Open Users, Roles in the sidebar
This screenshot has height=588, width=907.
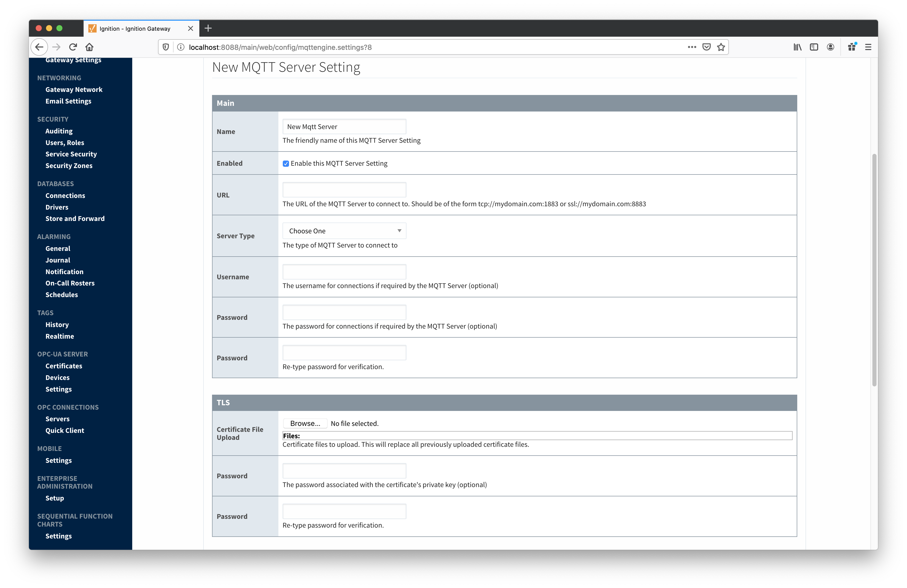point(65,142)
